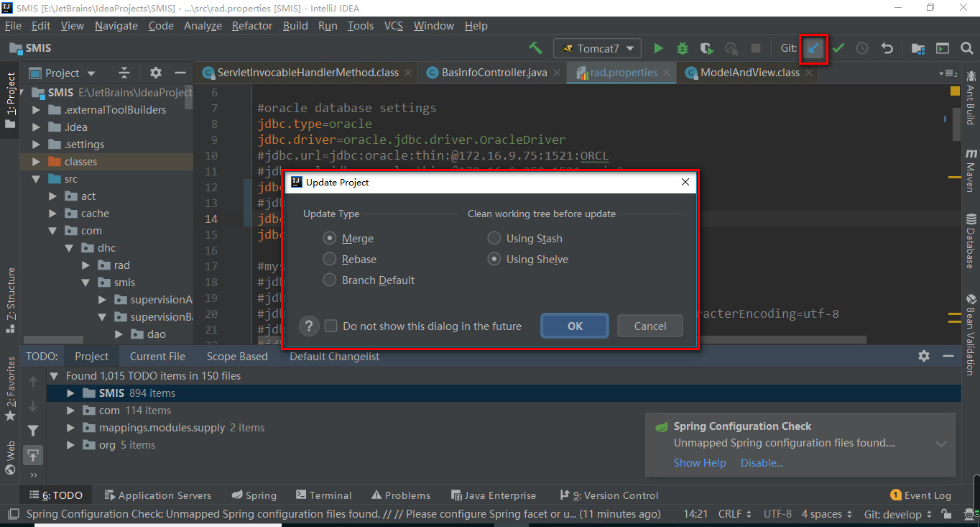Expand the Spring Configuration Check notification chevron
The width and height of the screenshot is (980, 527).
click(941, 444)
